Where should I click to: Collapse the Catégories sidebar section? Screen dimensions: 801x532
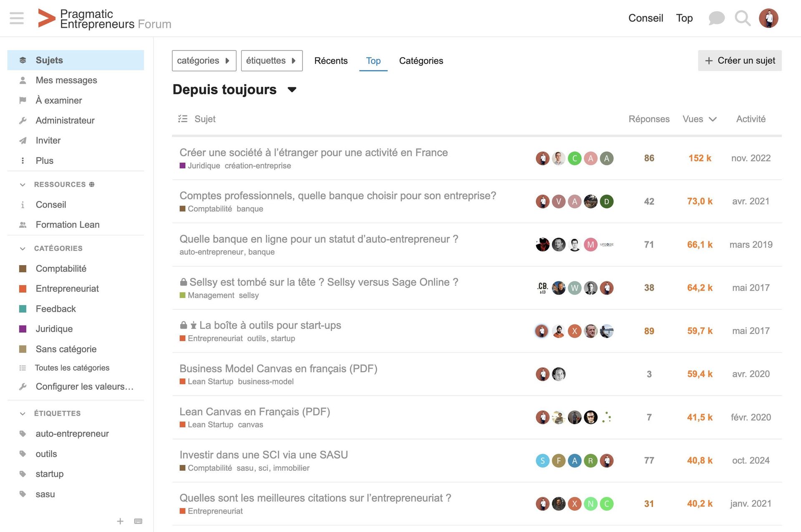coord(23,248)
